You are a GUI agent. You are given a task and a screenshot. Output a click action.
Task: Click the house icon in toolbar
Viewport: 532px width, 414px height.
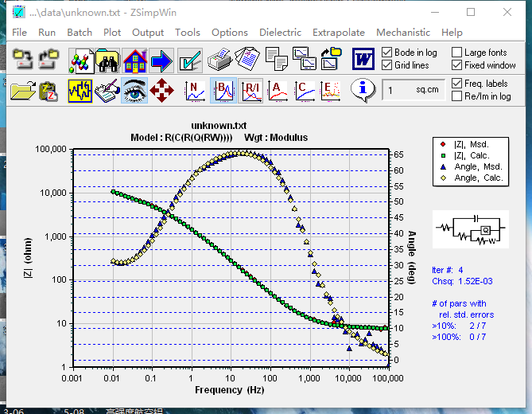click(x=134, y=60)
